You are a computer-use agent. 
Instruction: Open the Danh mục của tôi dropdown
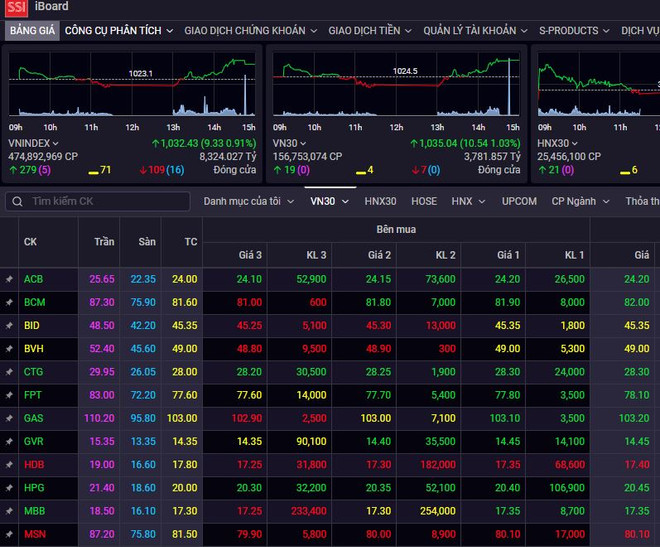(250, 201)
